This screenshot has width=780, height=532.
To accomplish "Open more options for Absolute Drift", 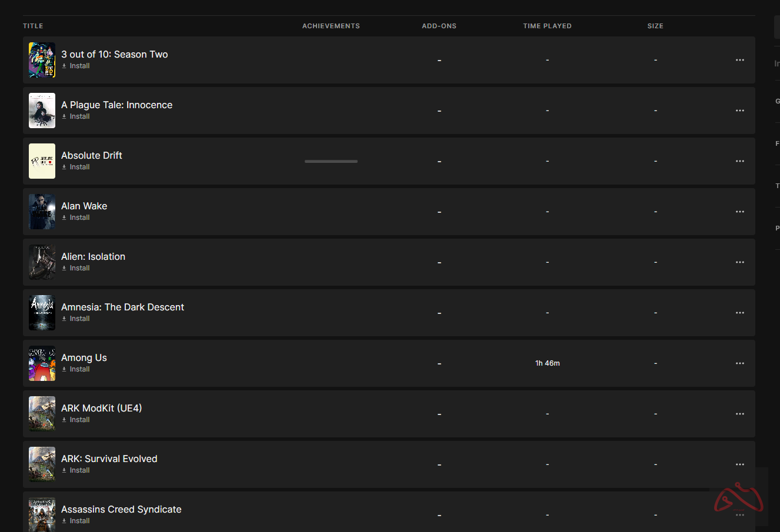I will tap(739, 161).
